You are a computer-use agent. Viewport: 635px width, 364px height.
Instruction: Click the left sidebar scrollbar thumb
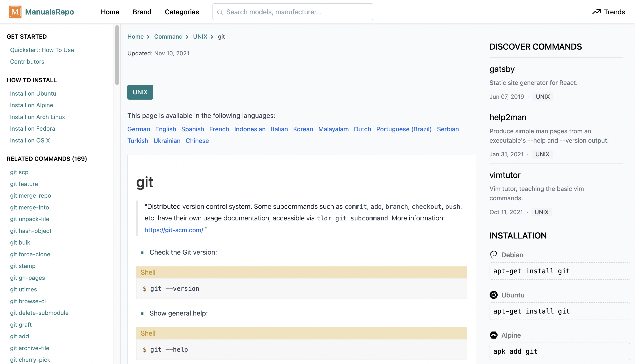click(117, 55)
